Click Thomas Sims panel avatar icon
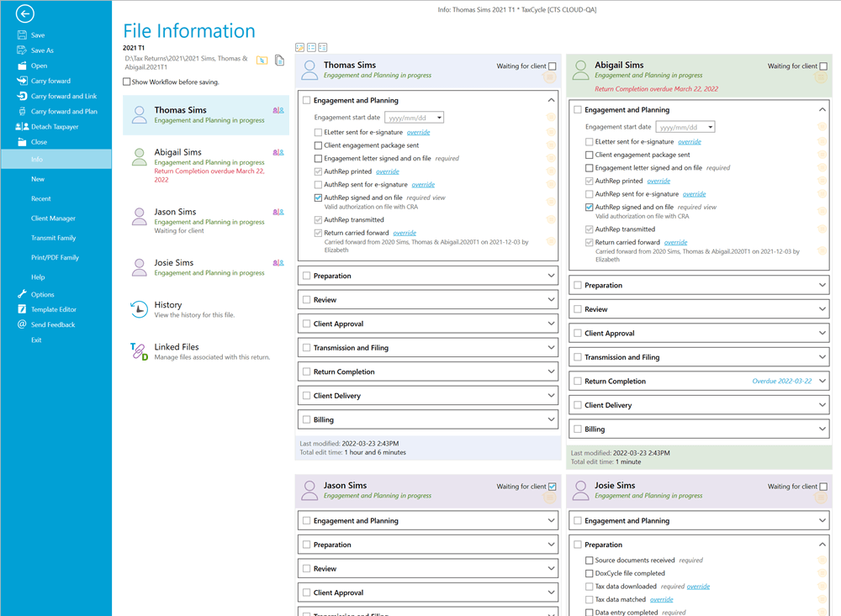 (309, 71)
